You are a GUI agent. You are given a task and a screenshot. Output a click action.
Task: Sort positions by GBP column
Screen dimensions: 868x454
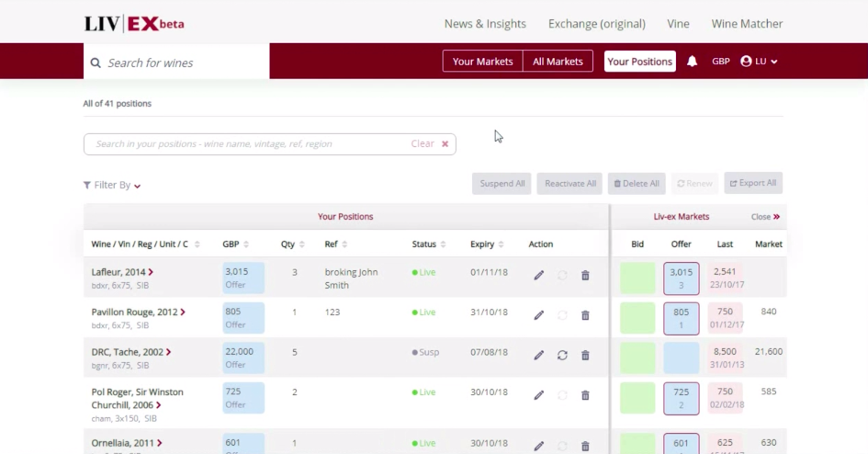246,244
